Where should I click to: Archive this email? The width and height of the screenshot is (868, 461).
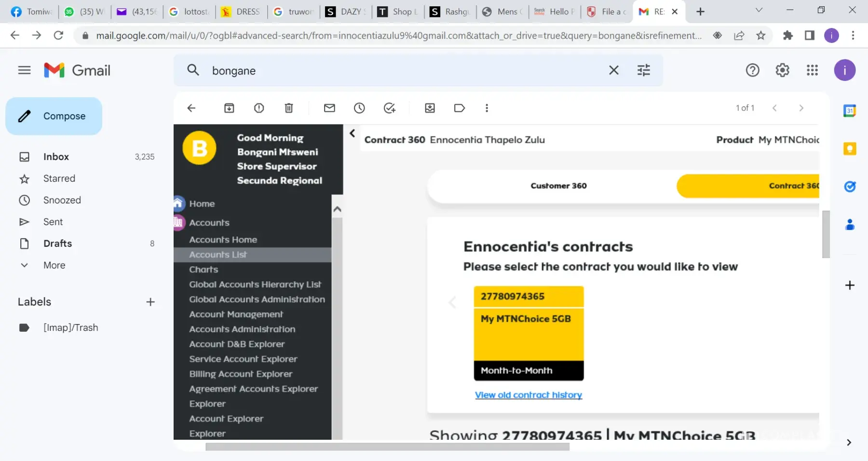229,108
